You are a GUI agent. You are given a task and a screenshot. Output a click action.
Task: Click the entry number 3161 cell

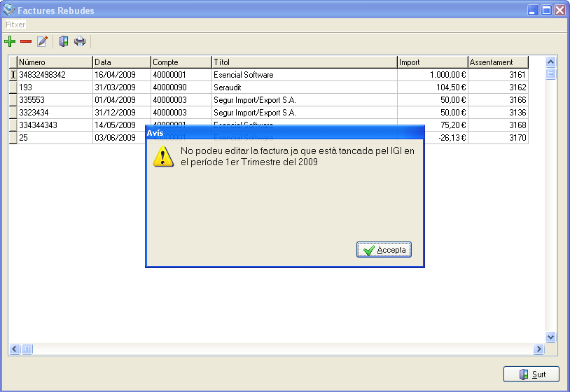coord(498,75)
